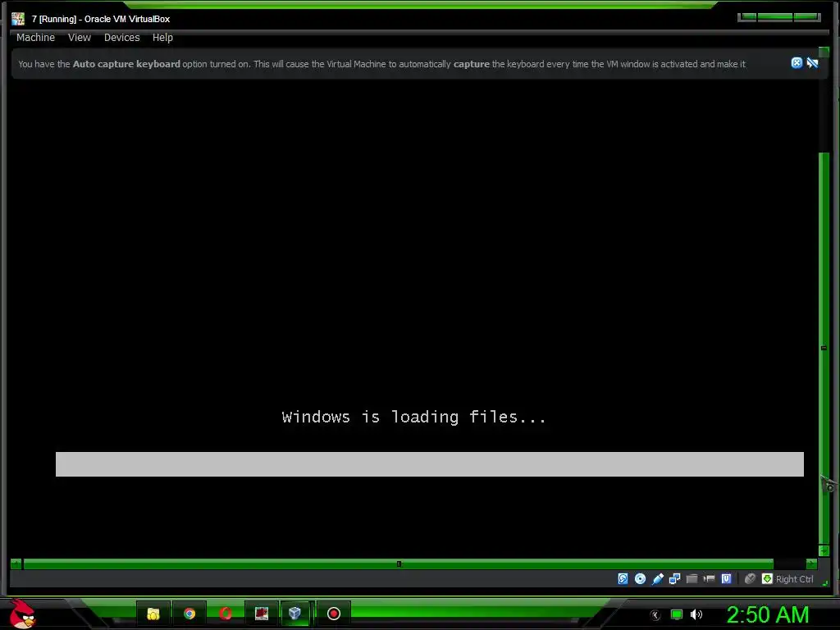Open the red picture app taskbar icon

coord(262,614)
